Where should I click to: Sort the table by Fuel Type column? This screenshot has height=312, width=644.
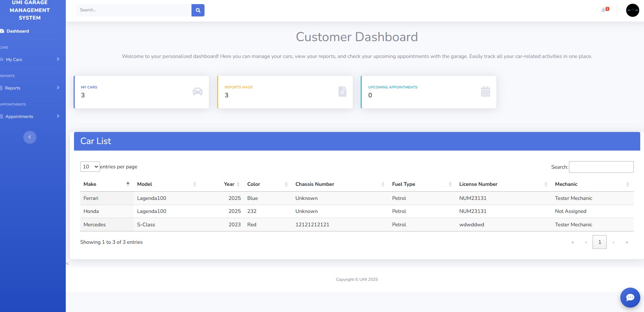point(422,184)
